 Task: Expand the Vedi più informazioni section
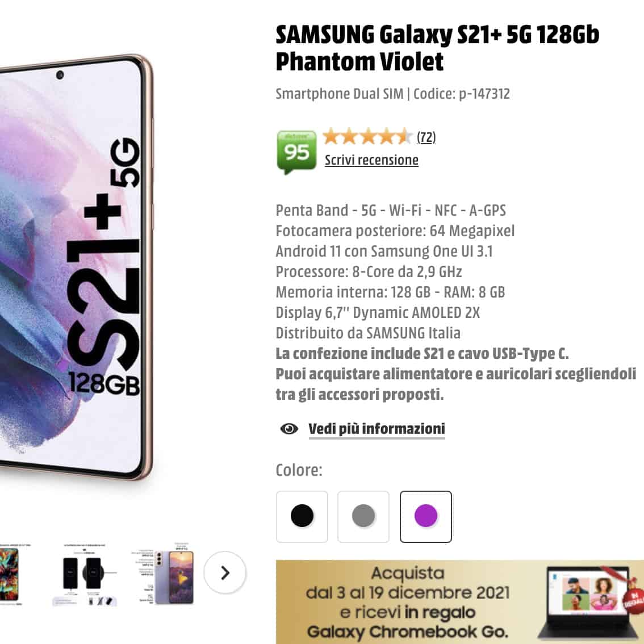point(376,429)
